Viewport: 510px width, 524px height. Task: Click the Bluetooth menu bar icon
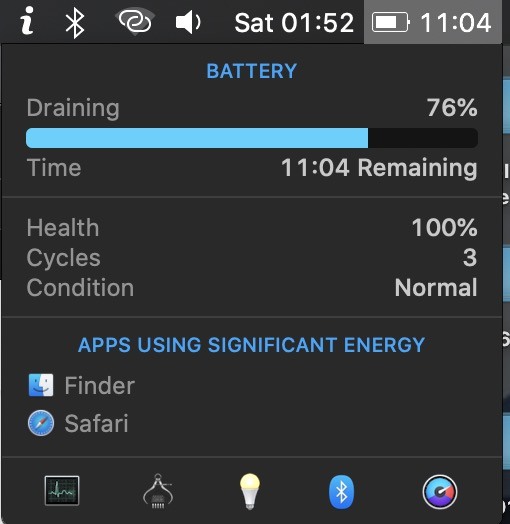pos(75,22)
